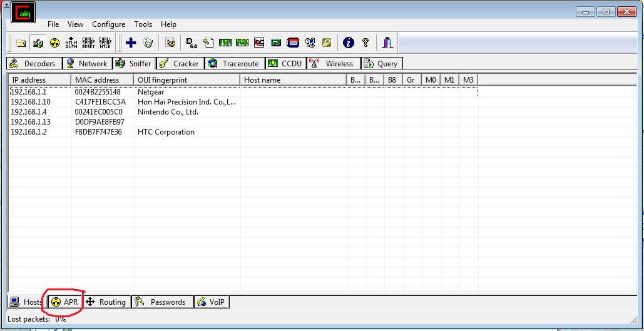Open the blue info About icon
Viewport: 644px width, 331px height.
pyautogui.click(x=348, y=43)
